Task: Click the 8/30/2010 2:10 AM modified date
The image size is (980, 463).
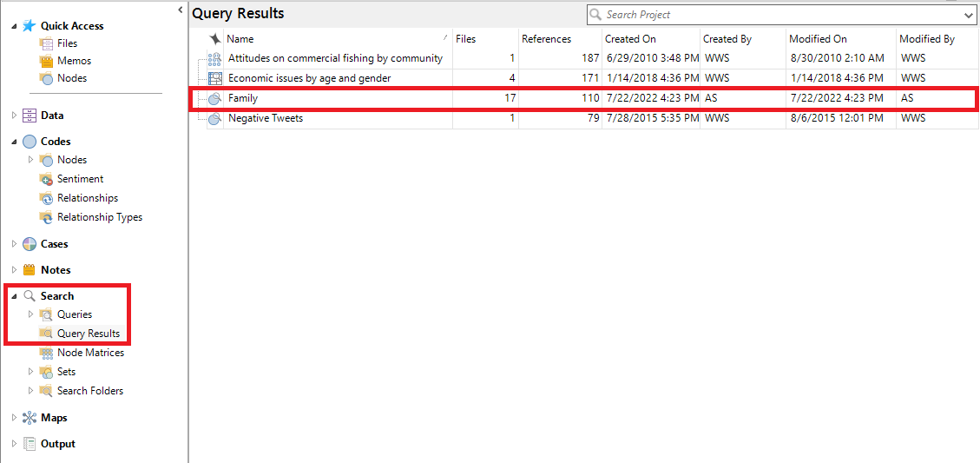Action: (x=836, y=59)
